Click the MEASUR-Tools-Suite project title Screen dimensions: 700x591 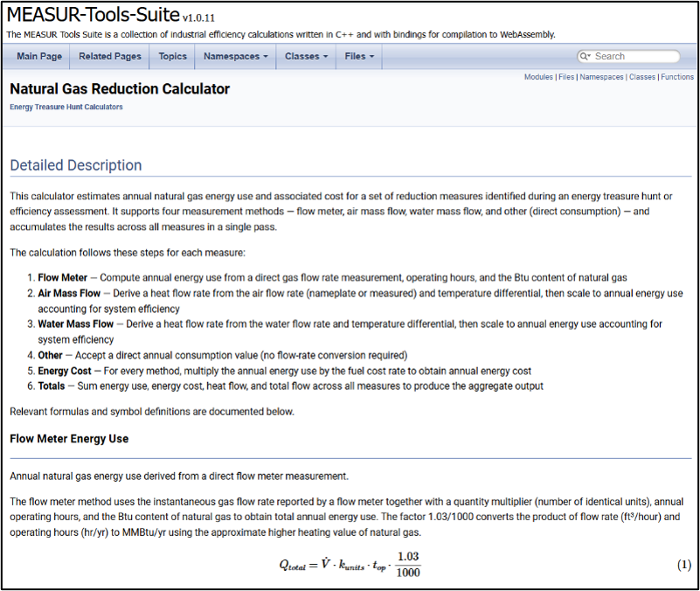94,15
